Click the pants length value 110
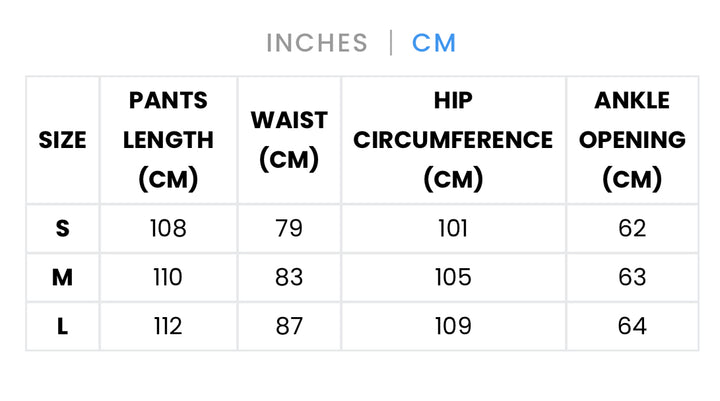Screen dimensions: 720x401 (168, 277)
